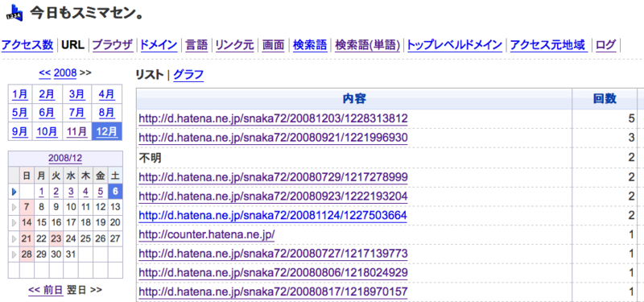Switch to グラフ view
The width and height of the screenshot is (644, 302).
click(x=188, y=75)
